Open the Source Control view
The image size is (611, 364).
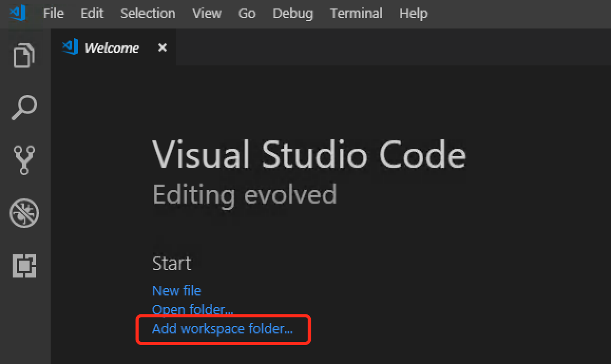pyautogui.click(x=24, y=160)
